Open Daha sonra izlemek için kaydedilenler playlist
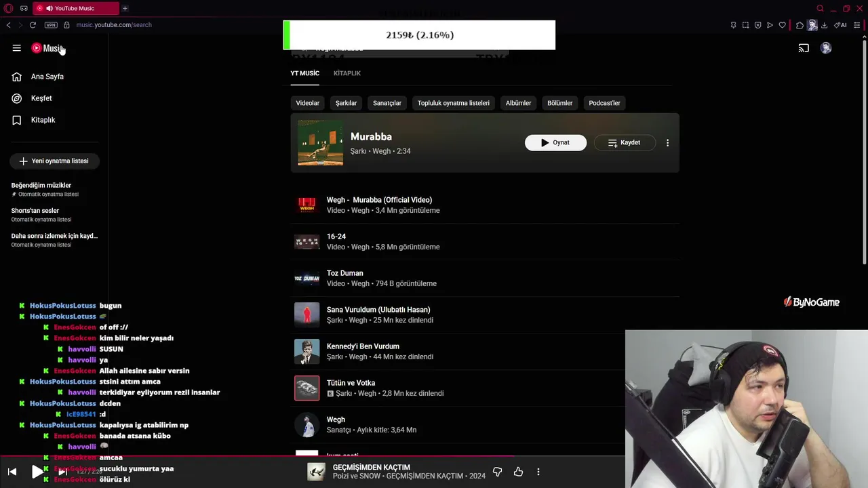The width and height of the screenshot is (868, 488). click(54, 240)
